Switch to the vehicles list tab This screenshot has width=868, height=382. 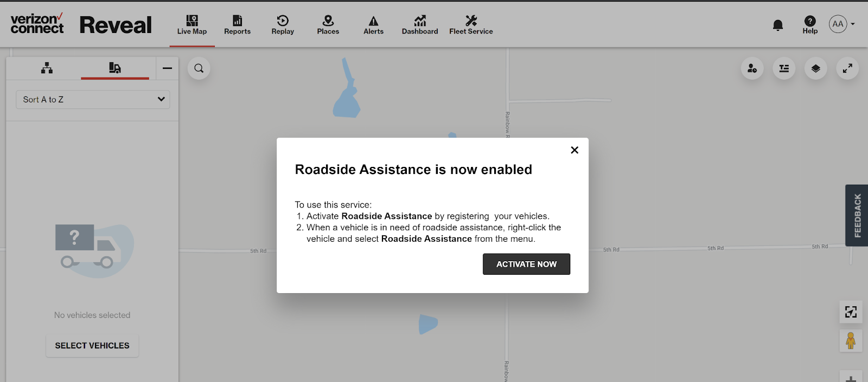click(x=115, y=68)
